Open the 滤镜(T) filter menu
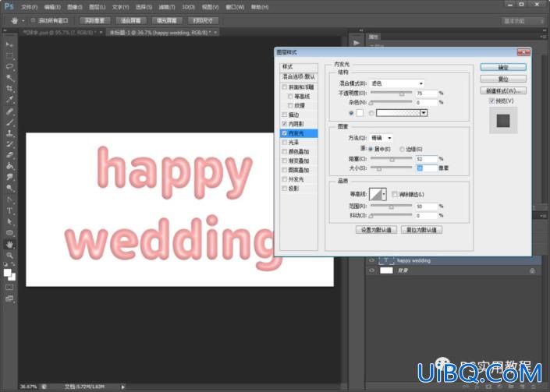This screenshot has height=392, width=550. [167, 7]
